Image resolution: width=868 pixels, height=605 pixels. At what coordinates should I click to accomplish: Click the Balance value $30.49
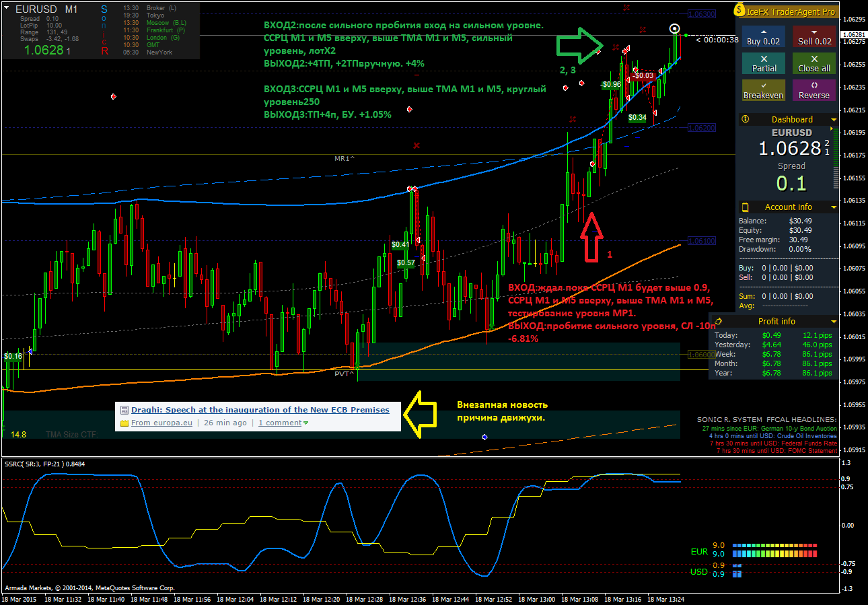click(x=800, y=221)
